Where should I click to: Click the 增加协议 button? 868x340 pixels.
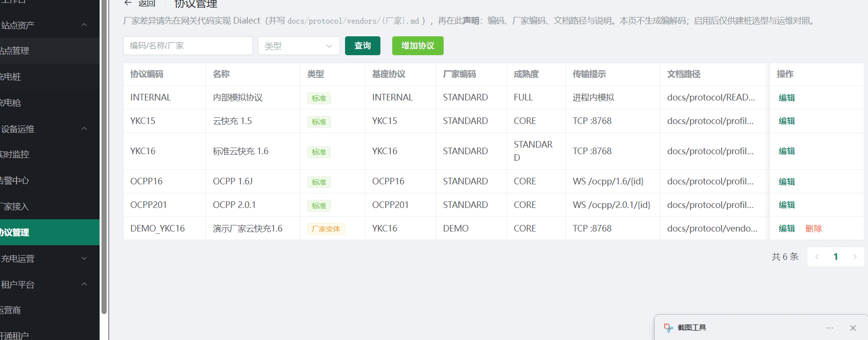pos(418,46)
